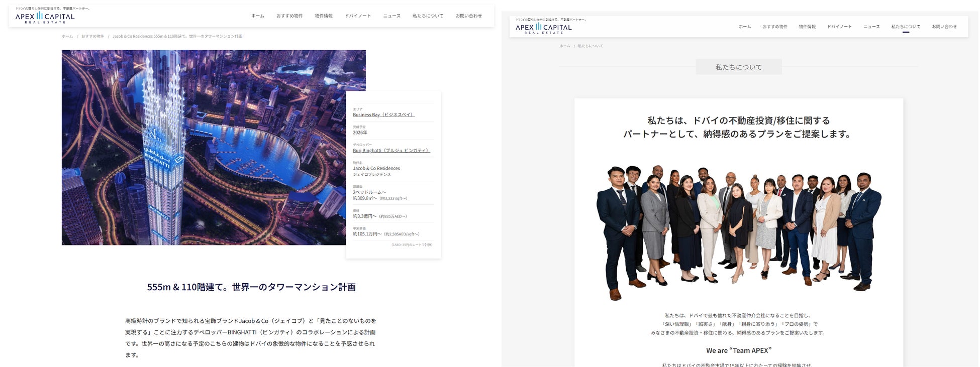Image resolution: width=980 pixels, height=367 pixels.
Task: Click the おすすめ物件 breadcrumb link
Action: pos(93,36)
